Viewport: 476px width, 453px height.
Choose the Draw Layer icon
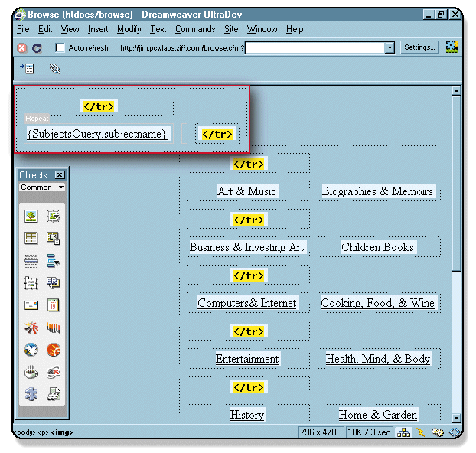coord(31,283)
